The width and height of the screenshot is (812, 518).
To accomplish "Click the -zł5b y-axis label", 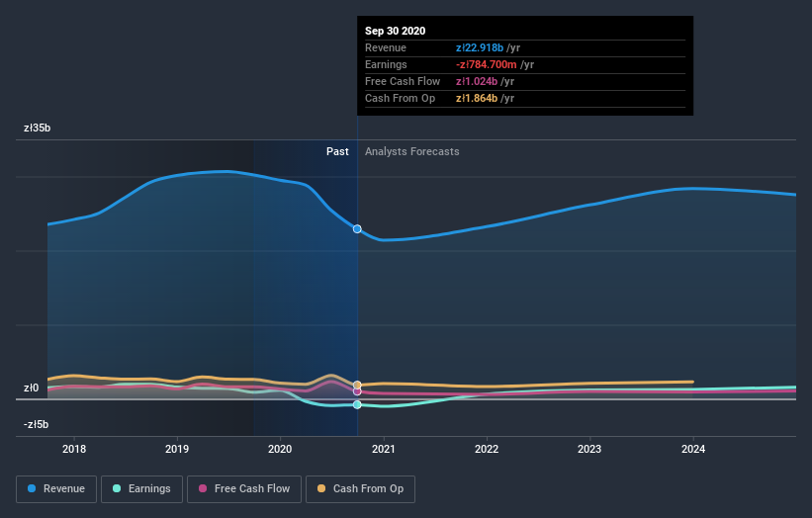I will point(37,424).
